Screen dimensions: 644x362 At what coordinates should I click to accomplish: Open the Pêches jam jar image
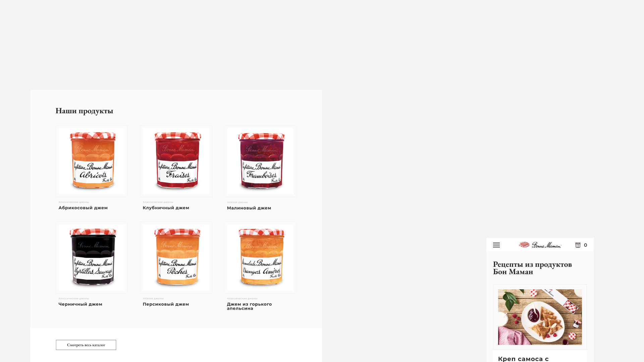click(176, 257)
